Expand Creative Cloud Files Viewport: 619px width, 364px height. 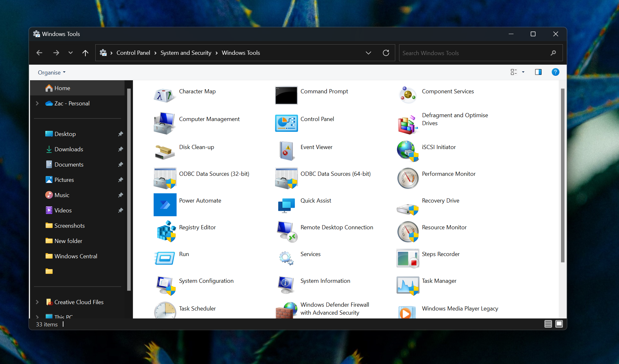(x=37, y=302)
